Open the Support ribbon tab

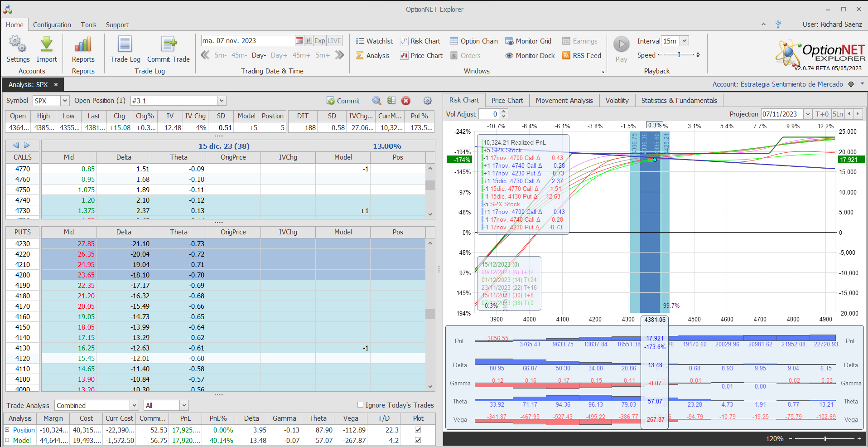pos(117,25)
